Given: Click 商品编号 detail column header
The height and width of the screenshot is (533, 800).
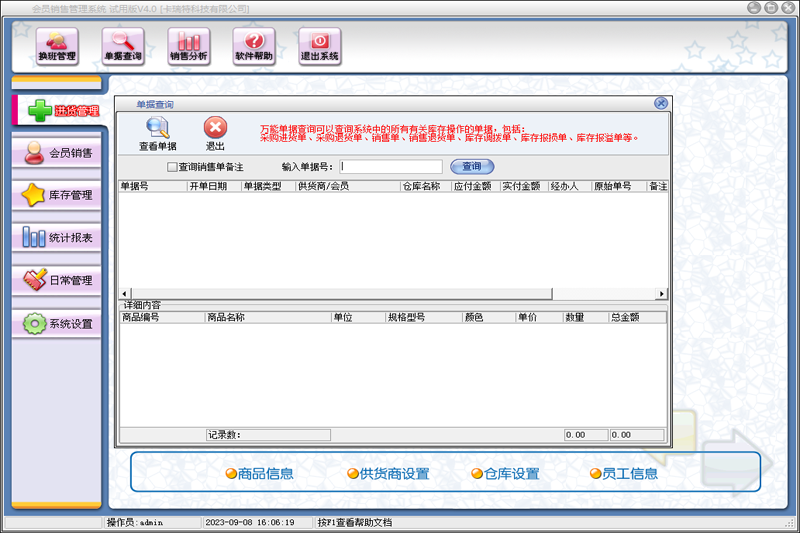Looking at the screenshot, I should pos(162,317).
